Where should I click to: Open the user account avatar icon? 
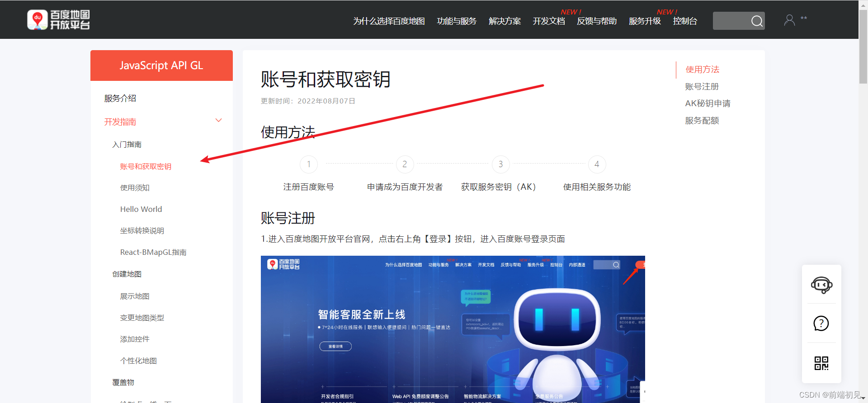click(x=789, y=20)
